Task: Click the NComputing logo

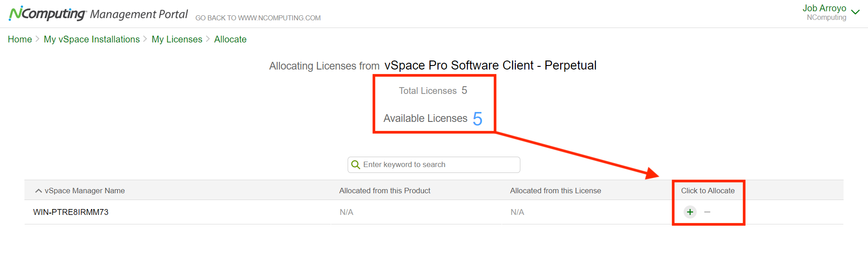Action: [47, 14]
